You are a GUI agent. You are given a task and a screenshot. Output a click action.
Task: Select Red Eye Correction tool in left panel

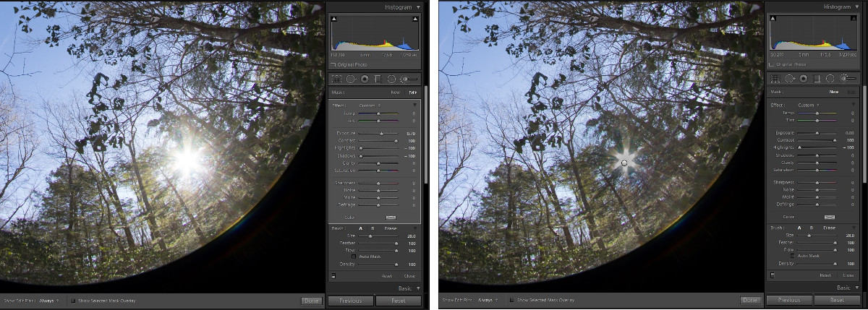pyautogui.click(x=365, y=79)
